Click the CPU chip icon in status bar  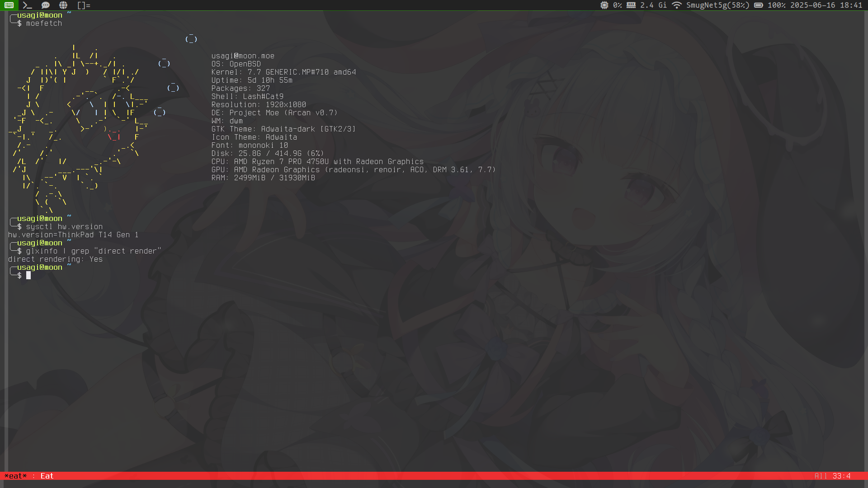[604, 5]
